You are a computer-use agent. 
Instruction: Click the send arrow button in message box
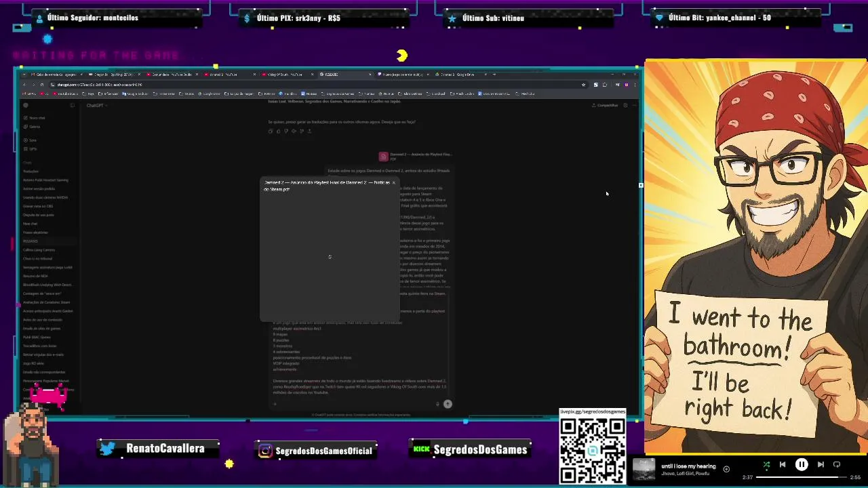[448, 404]
